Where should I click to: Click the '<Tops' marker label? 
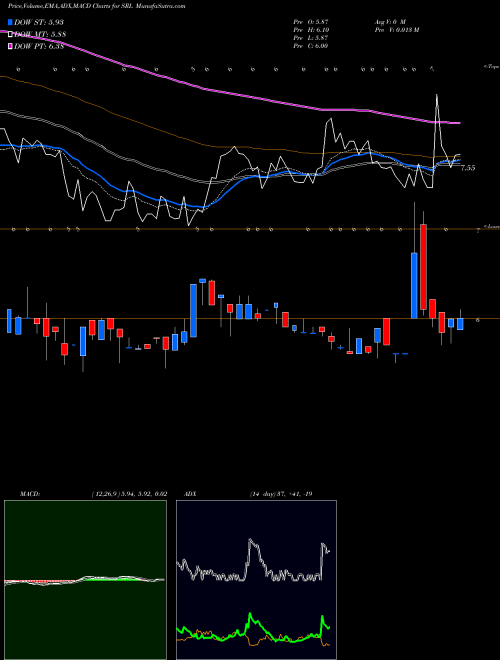[491, 67]
